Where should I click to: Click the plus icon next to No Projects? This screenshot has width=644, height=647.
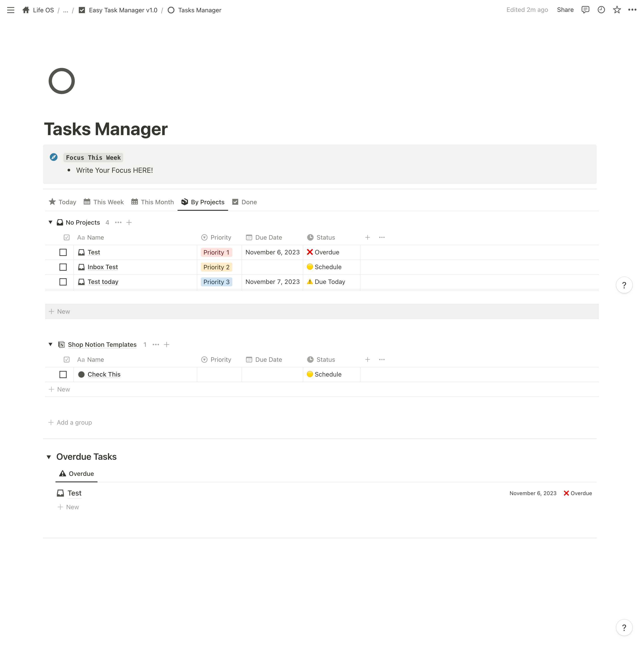coord(129,222)
